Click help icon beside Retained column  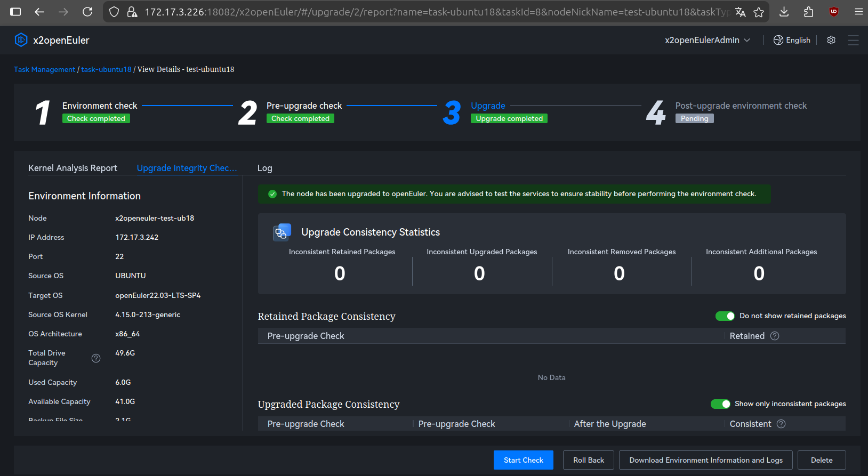(775, 336)
